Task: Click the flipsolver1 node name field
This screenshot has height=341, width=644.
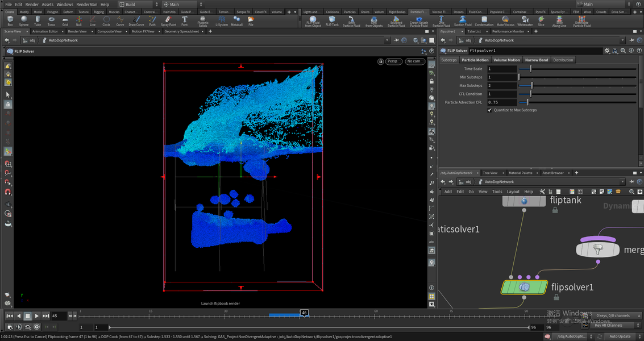Action: pos(535,51)
